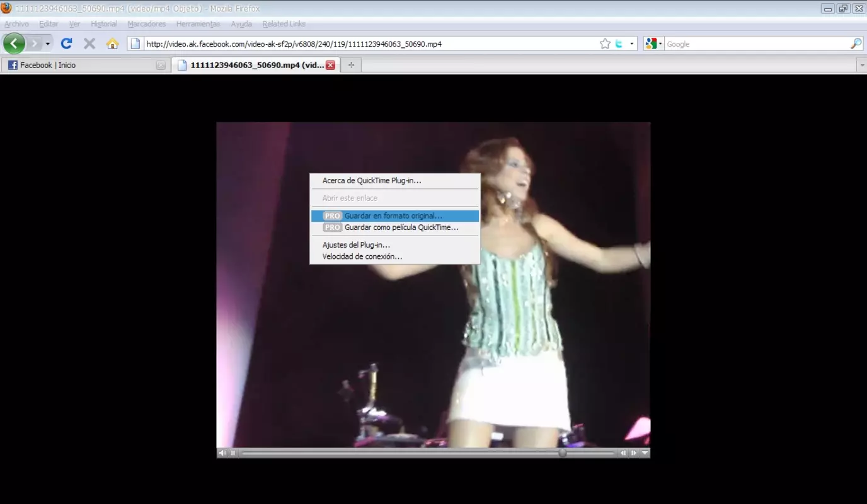The image size is (867, 504).
Task: Click the Facebook favicon on the first tab
Action: (13, 65)
